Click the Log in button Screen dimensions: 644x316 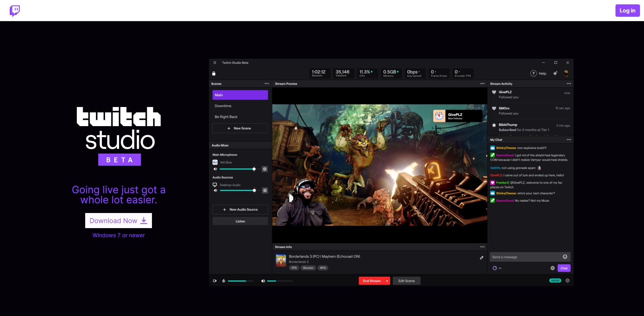[x=627, y=10]
